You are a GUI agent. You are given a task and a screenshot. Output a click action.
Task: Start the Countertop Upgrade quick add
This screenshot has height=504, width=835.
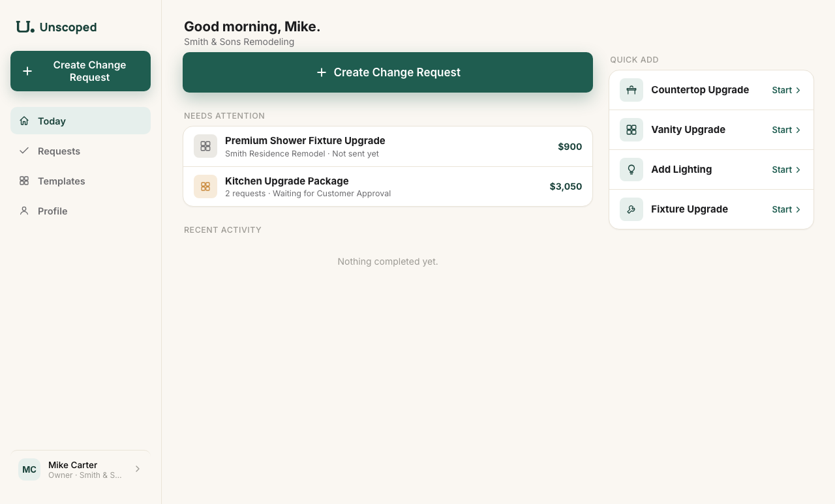tap(786, 90)
